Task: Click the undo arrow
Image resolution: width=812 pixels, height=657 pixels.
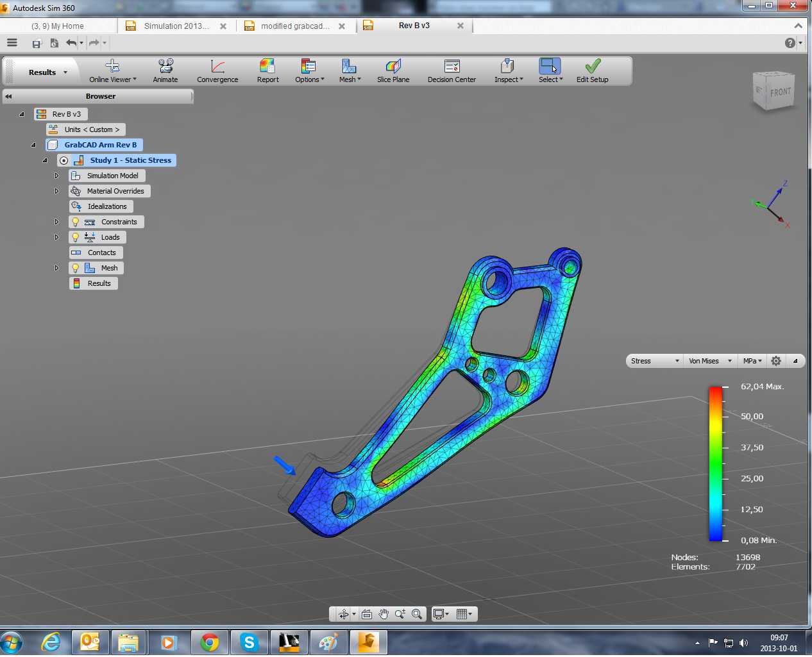Action: [71, 43]
